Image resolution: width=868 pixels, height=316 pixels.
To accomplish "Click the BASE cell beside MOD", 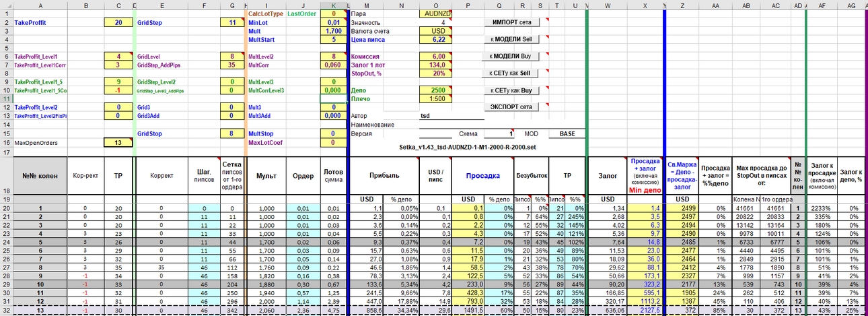I will point(567,133).
